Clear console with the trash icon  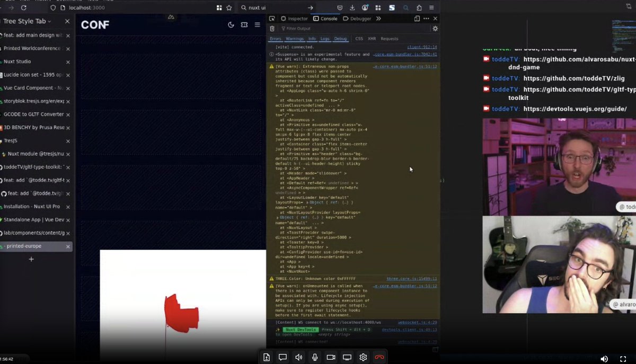pyautogui.click(x=272, y=29)
